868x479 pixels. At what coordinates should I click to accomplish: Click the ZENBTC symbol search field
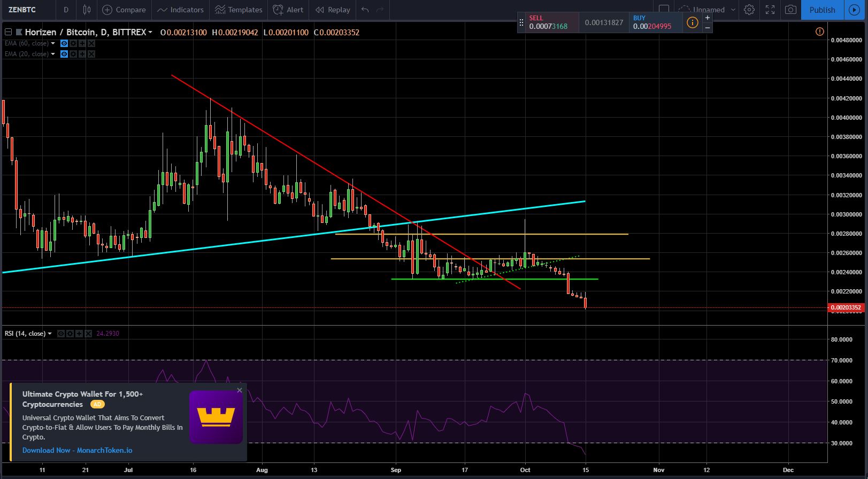coord(28,10)
